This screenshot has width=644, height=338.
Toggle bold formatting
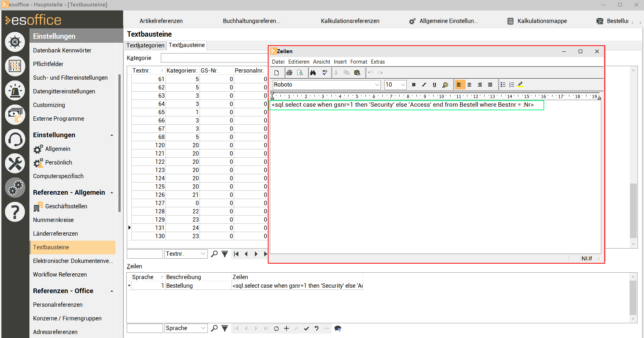coord(414,85)
